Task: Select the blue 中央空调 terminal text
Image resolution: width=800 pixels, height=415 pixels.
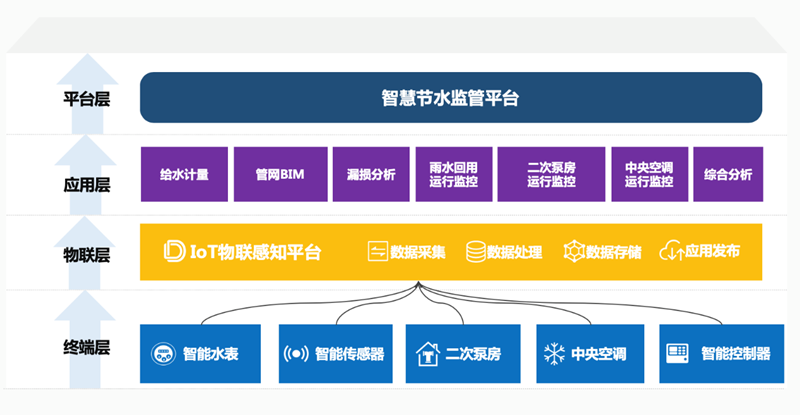Action: click(598, 354)
